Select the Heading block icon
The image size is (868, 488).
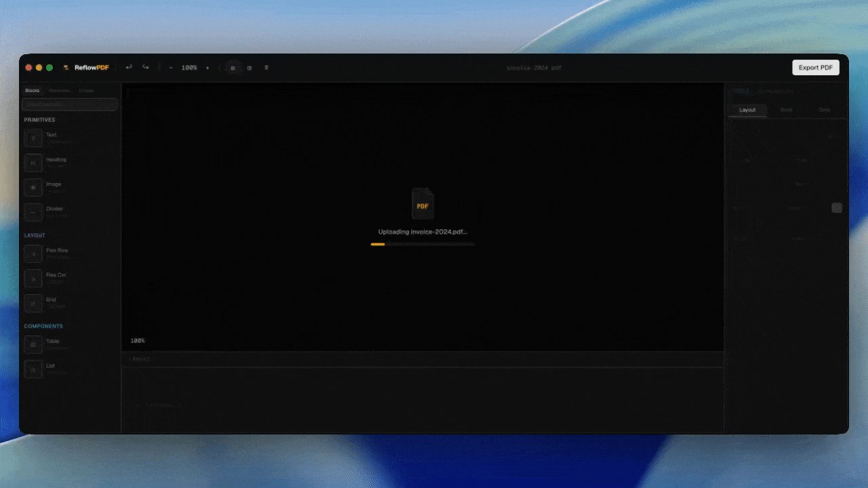coord(33,163)
